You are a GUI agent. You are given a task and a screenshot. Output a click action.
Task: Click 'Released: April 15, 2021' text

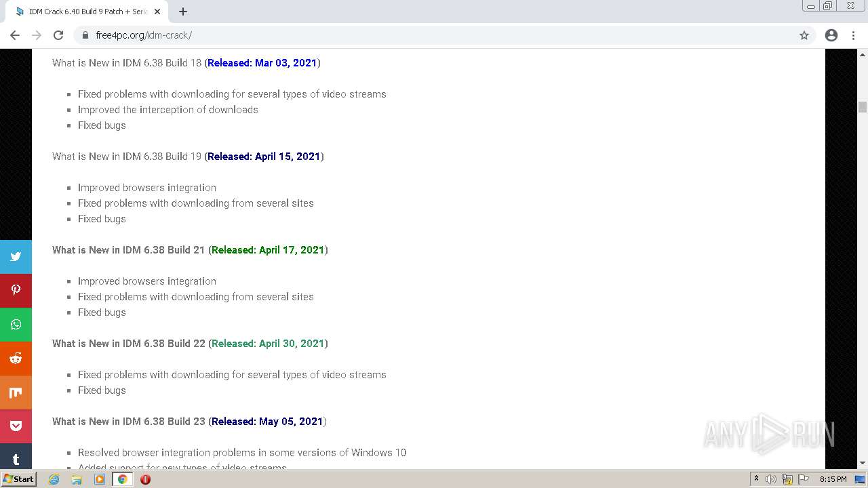point(264,157)
